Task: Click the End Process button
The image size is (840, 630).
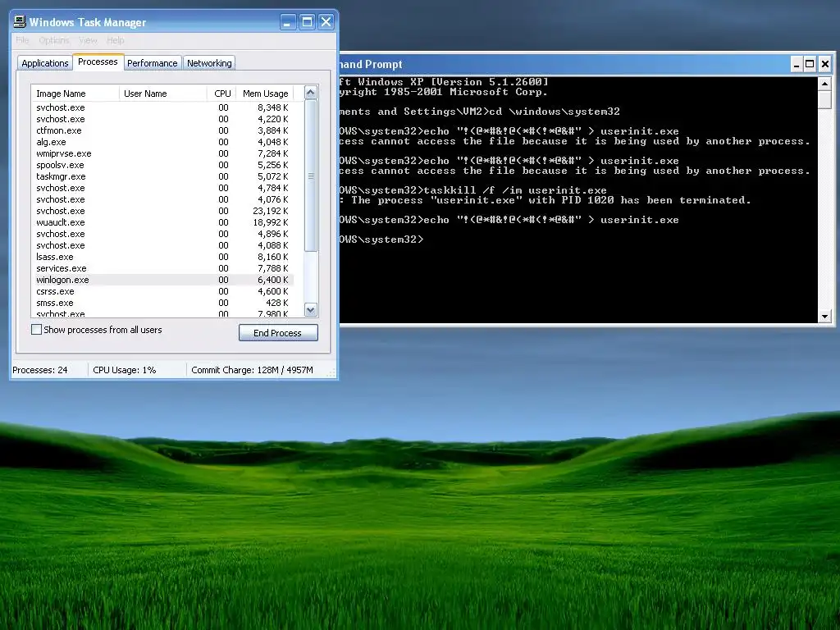Action: [278, 333]
